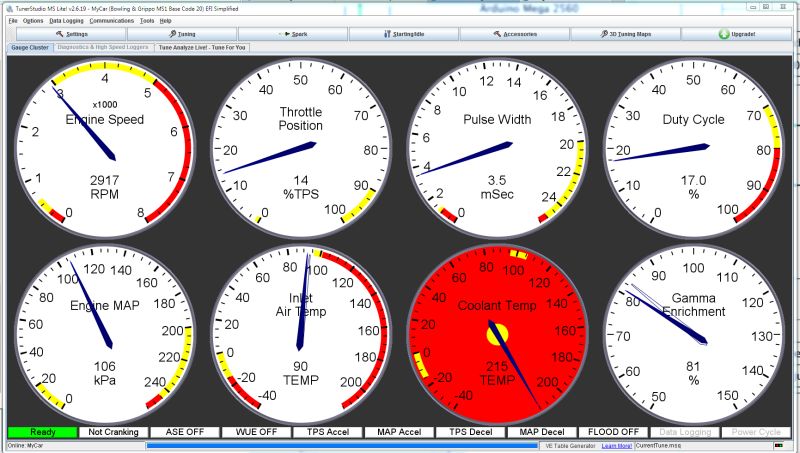
Task: Click the 2917 RPM readout
Action: pyautogui.click(x=105, y=187)
